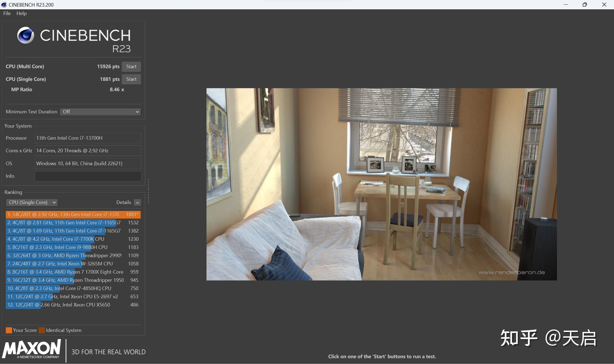
Task: Open the Help menu
Action: point(21,13)
